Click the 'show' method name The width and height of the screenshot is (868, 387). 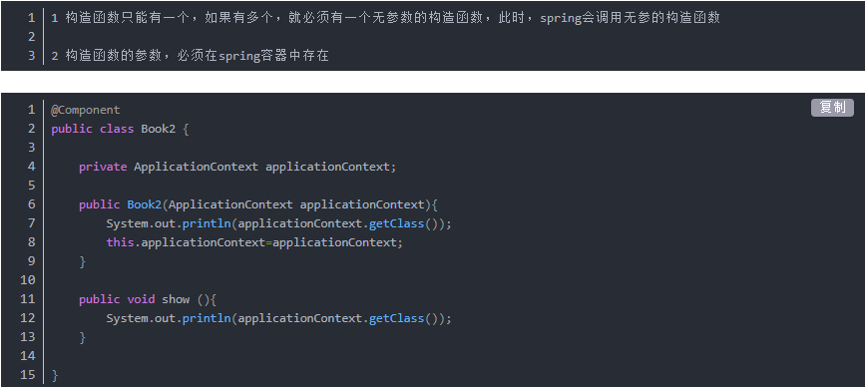176,299
